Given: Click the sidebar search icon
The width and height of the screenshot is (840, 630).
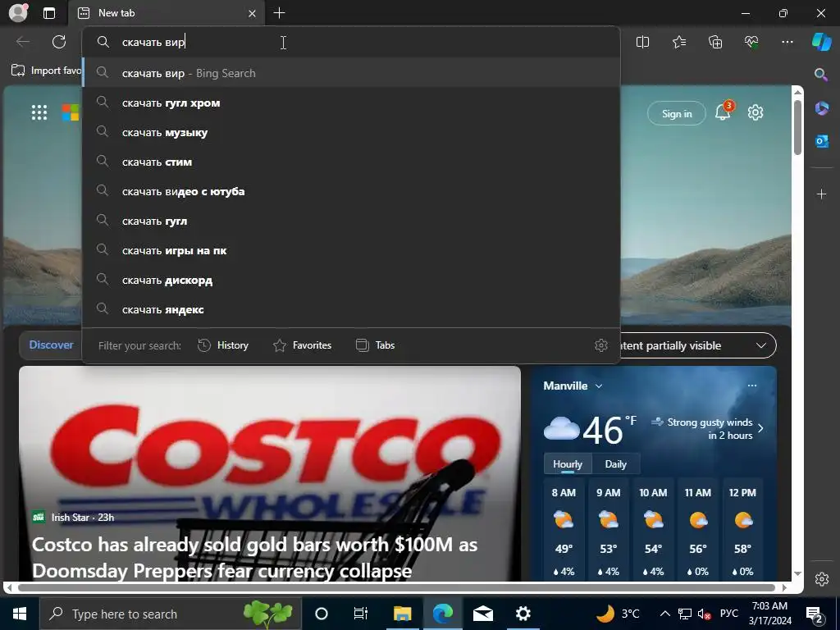Looking at the screenshot, I should 820,75.
